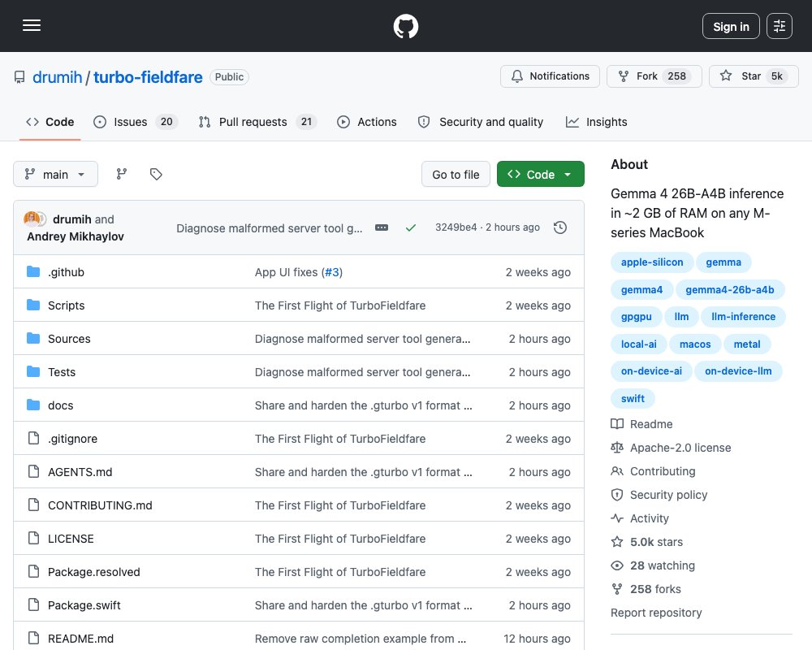Open the hamburger navigation menu
This screenshot has width=812, height=650.
(x=32, y=25)
